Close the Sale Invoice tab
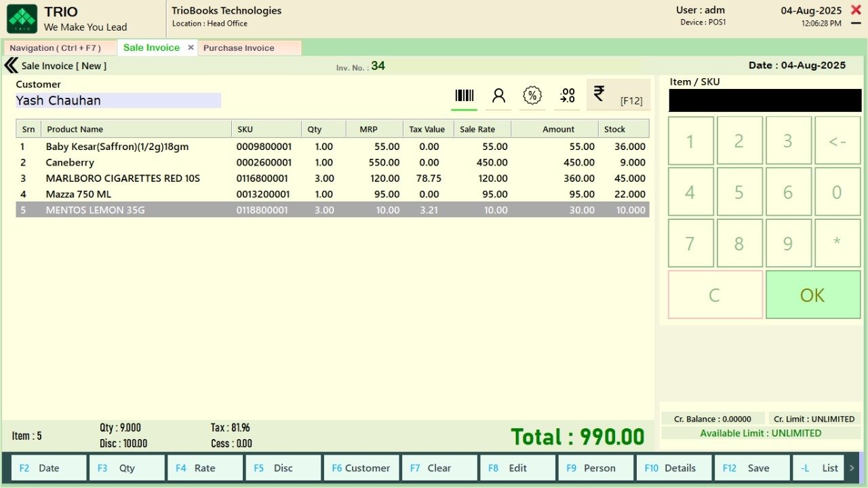This screenshot has height=488, width=868. click(191, 48)
